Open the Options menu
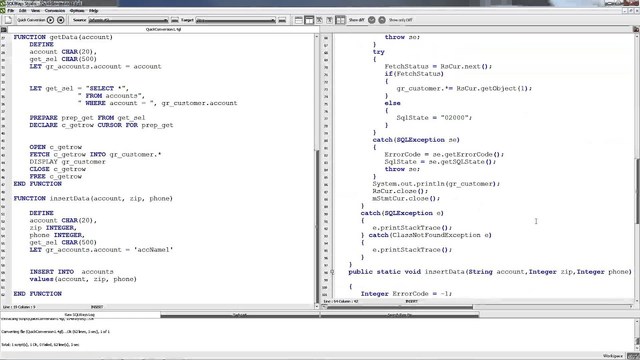Screen dimensions: 640x360 tap(77, 11)
